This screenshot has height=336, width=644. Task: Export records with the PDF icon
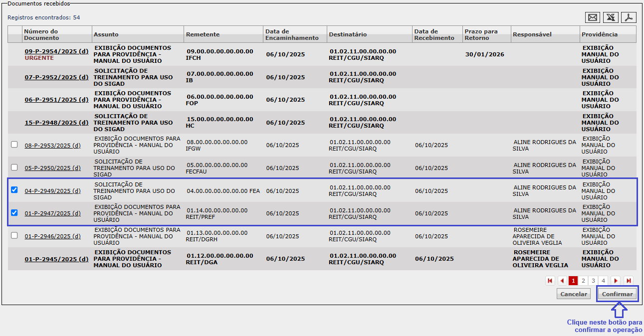tap(629, 17)
